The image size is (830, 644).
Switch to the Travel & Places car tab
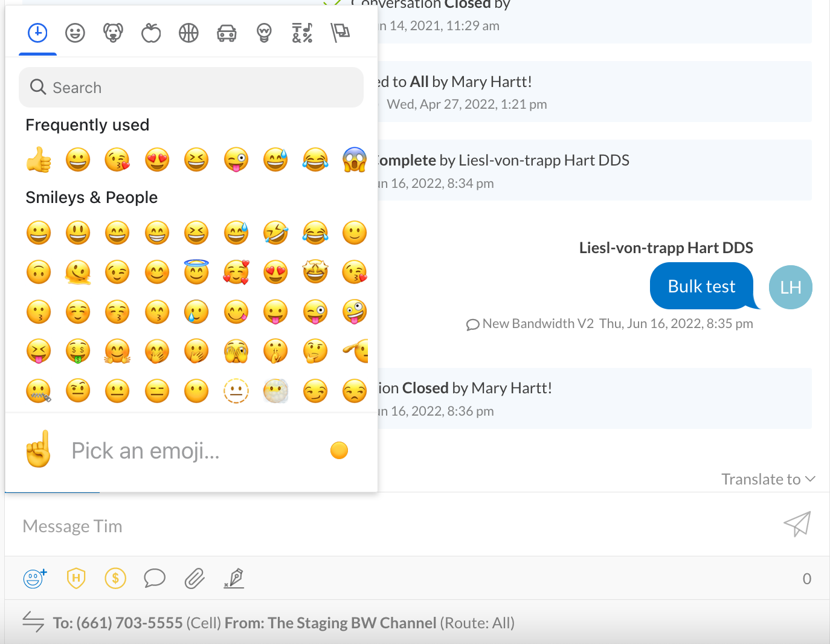pyautogui.click(x=227, y=33)
